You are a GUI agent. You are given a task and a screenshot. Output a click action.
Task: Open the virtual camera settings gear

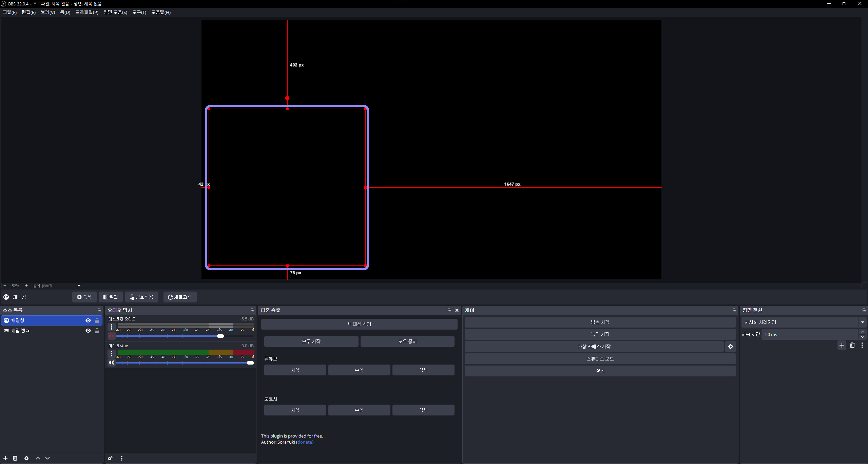point(731,347)
